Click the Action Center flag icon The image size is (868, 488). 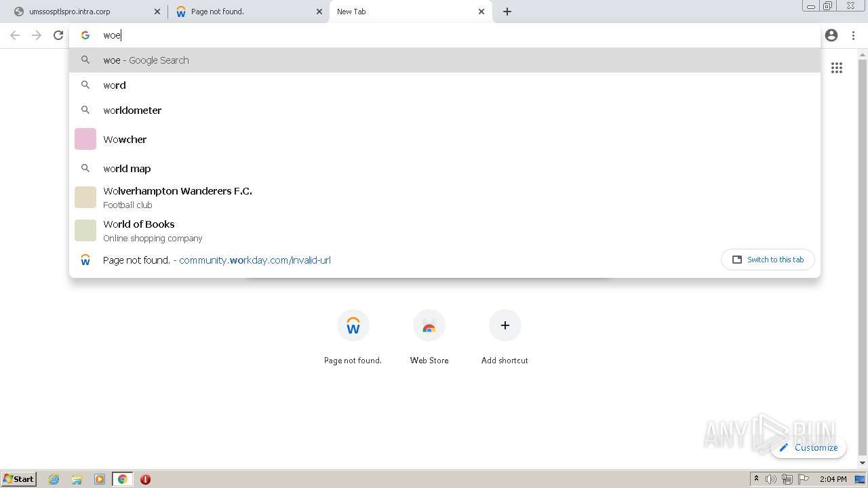tap(804, 479)
